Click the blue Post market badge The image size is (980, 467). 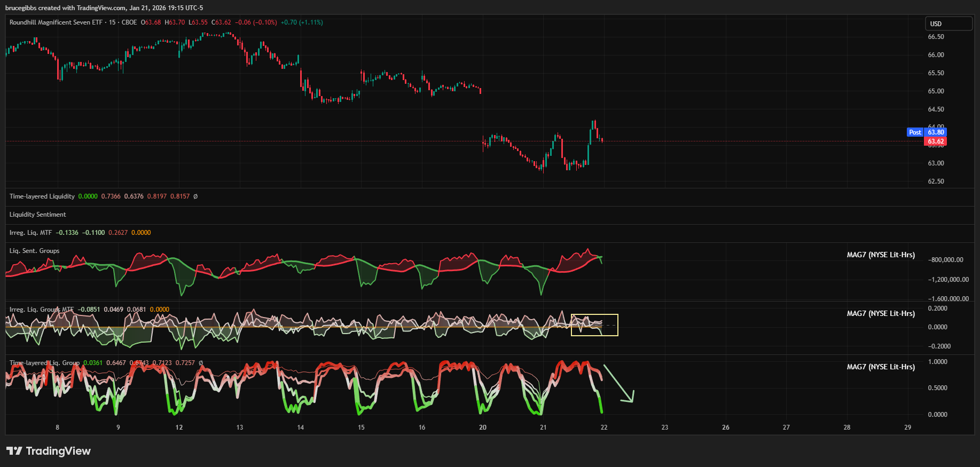915,132
